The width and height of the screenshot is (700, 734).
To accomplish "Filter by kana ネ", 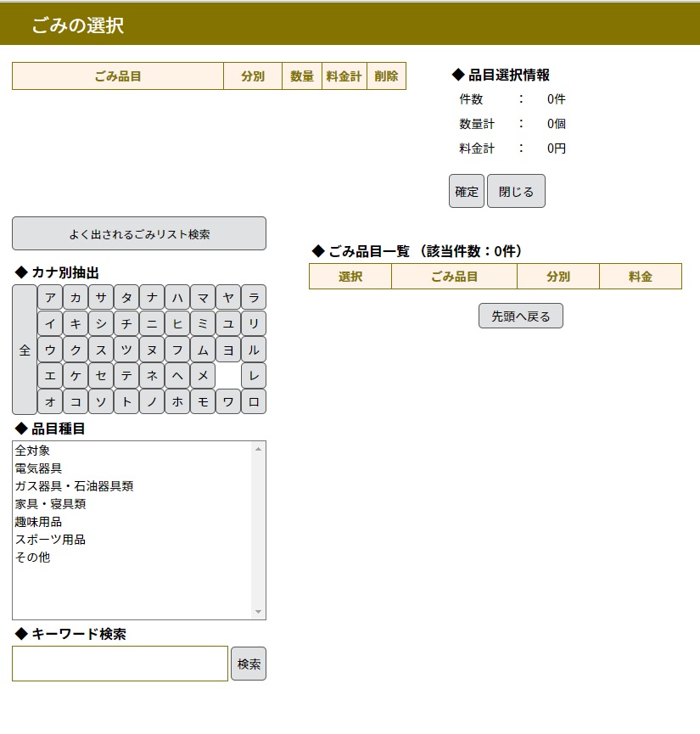I will tap(152, 375).
